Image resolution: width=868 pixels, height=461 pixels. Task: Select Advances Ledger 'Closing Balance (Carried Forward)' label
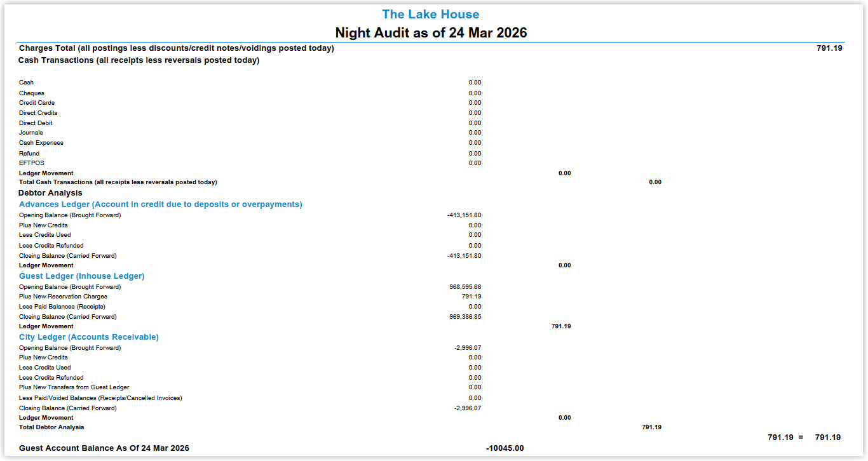tap(68, 256)
